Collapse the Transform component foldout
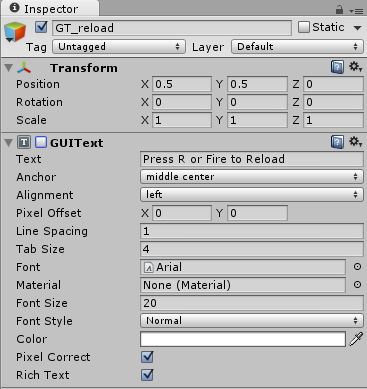The height and width of the screenshot is (389, 367). pos(9,68)
